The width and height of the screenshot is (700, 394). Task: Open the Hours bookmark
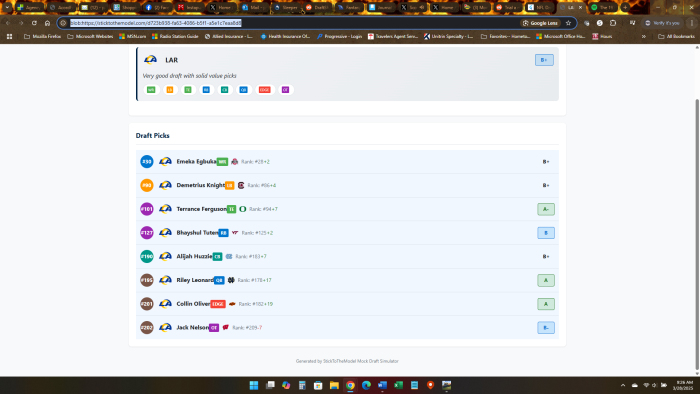(602, 37)
